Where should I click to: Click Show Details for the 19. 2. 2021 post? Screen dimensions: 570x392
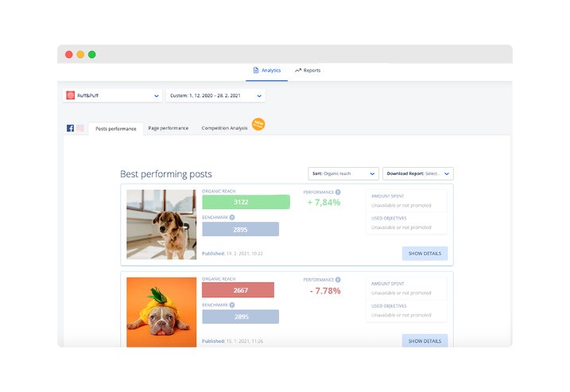(x=425, y=254)
